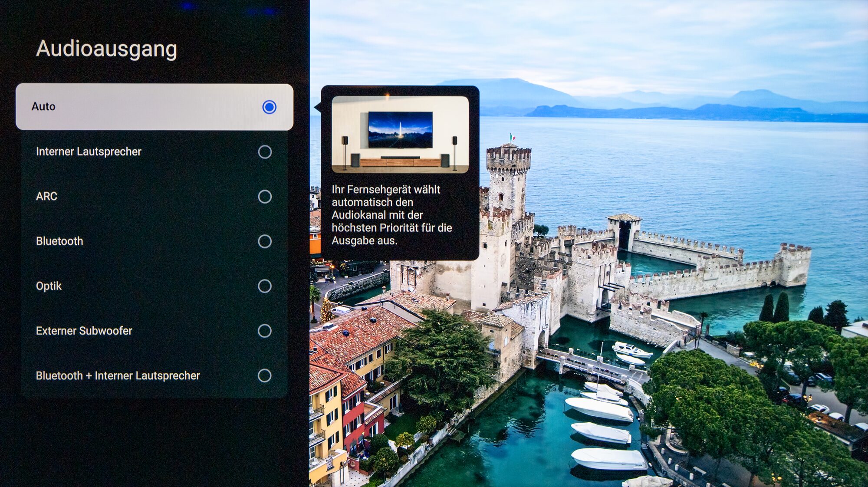Click the tooltip description about Audiokanal
868x487 pixels.
pos(391,215)
